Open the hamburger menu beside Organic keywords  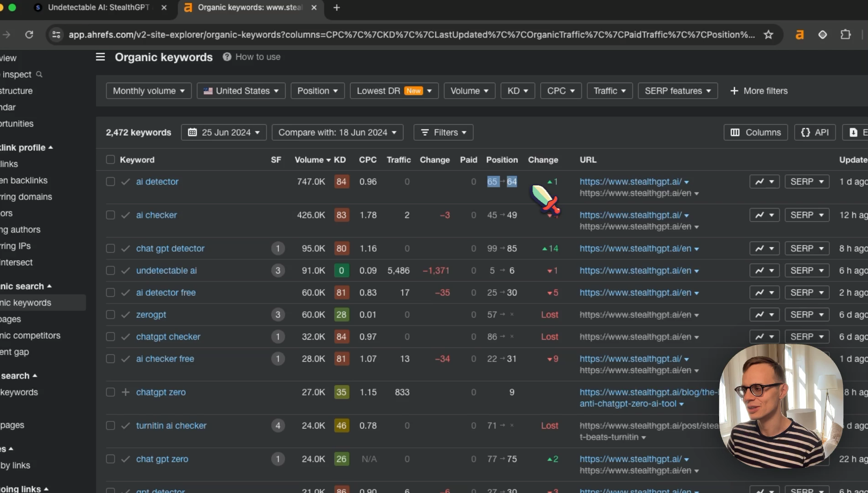(100, 57)
